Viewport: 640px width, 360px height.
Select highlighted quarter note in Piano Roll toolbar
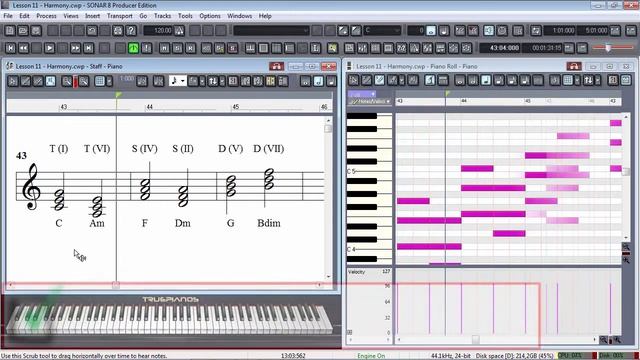pyautogui.click(x=486, y=80)
